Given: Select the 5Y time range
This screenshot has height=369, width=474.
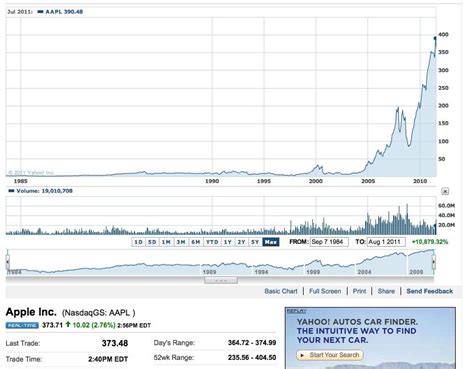Looking at the screenshot, I should (x=255, y=242).
